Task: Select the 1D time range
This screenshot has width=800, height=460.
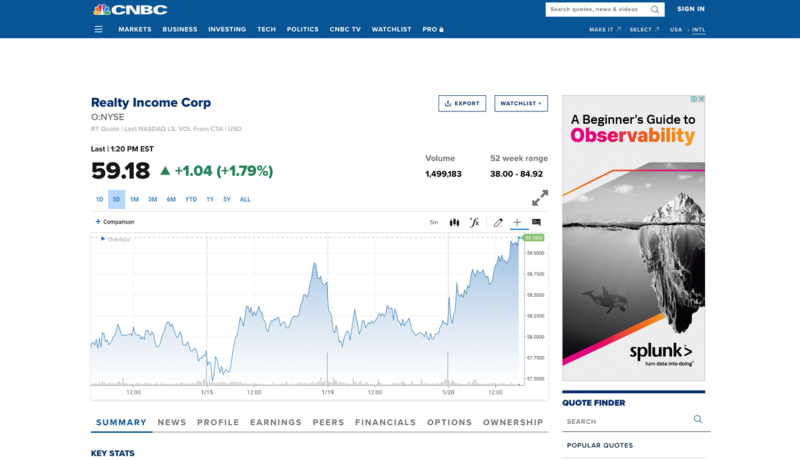Action: pos(99,199)
